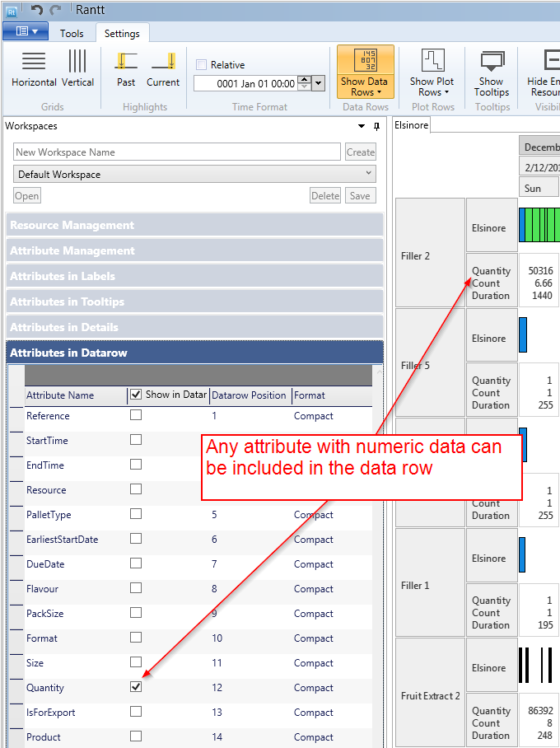
Task: Enable the Relative time format checkbox
Action: point(202,65)
